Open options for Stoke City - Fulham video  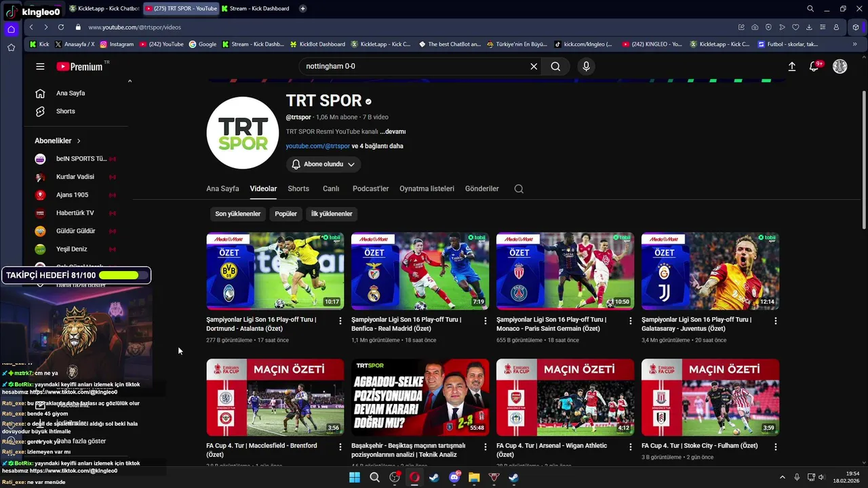click(x=776, y=447)
